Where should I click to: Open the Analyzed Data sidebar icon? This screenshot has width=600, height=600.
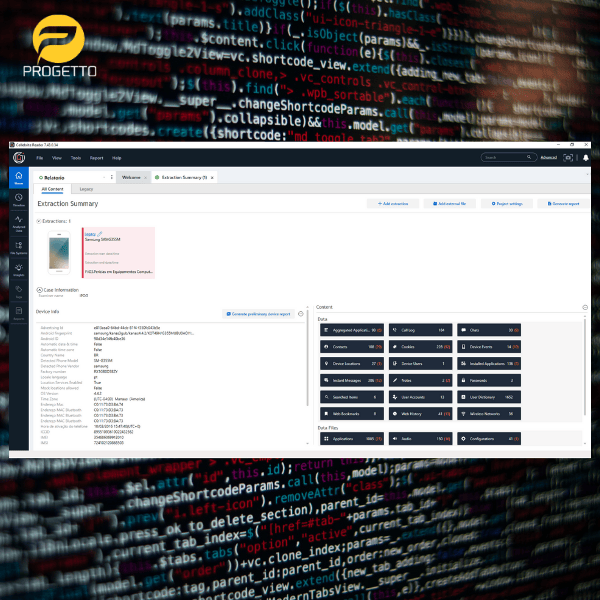[19, 223]
